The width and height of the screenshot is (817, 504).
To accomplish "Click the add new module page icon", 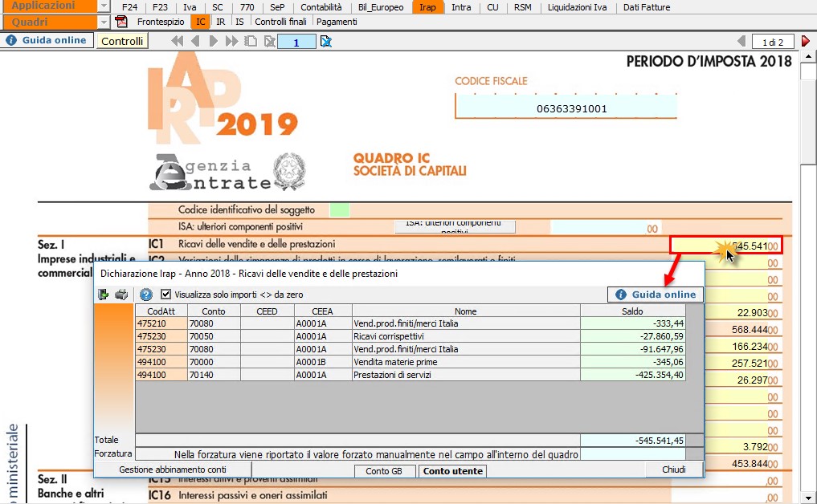I will [x=251, y=41].
